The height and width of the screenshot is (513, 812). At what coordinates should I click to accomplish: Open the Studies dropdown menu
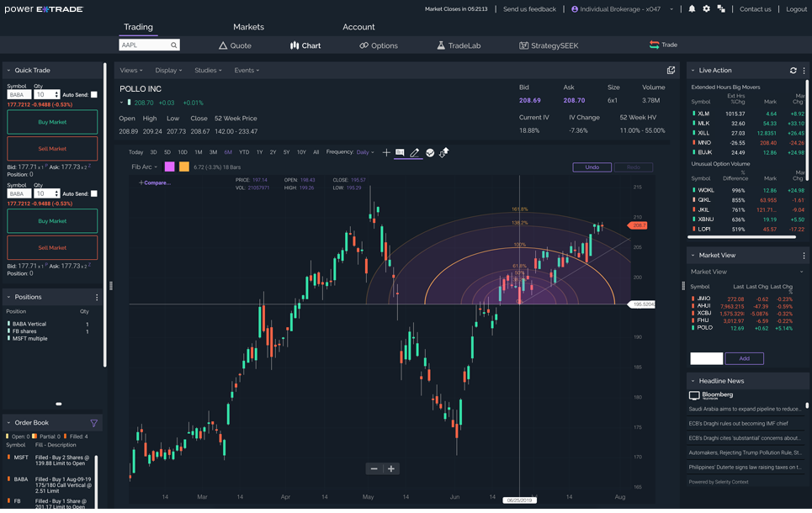point(208,71)
